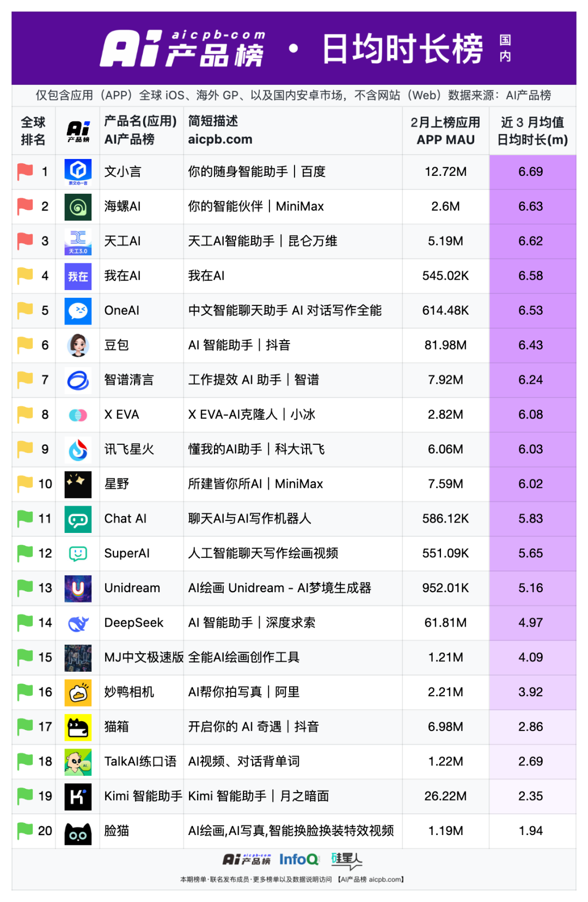The image size is (588, 902).
Task: Click the aicpb-com text in the banner logo
Action: click(218, 35)
